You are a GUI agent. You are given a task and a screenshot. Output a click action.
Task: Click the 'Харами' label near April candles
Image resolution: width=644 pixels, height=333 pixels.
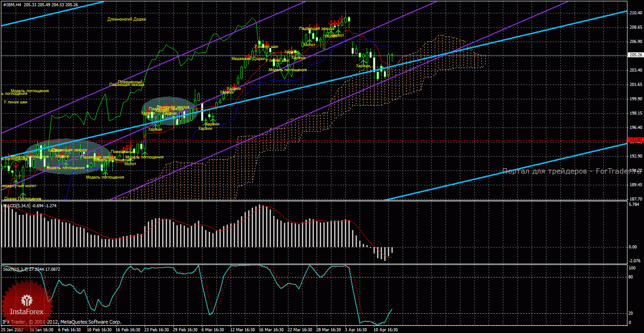pos(363,66)
